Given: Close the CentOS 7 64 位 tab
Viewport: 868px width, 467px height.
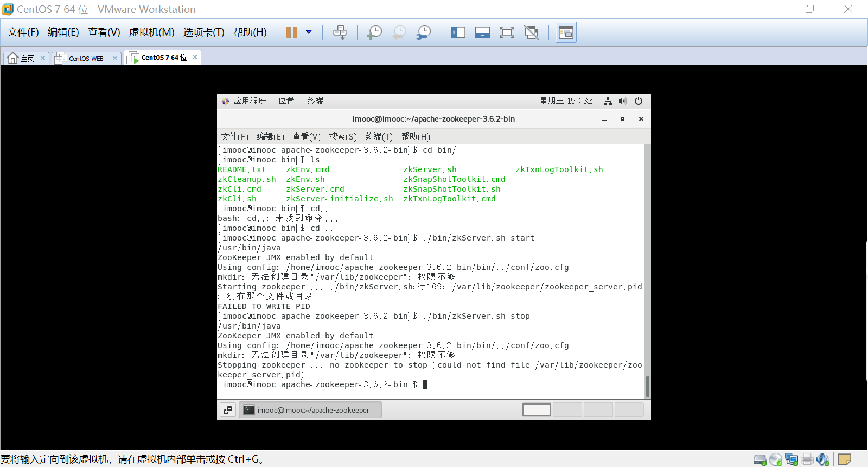Looking at the screenshot, I should click(x=195, y=57).
